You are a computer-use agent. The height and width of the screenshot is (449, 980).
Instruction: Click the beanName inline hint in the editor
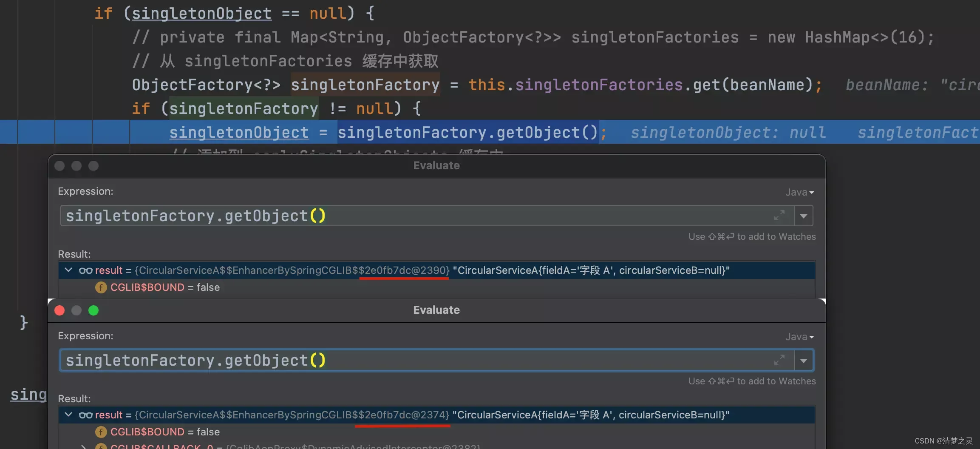pos(912,85)
